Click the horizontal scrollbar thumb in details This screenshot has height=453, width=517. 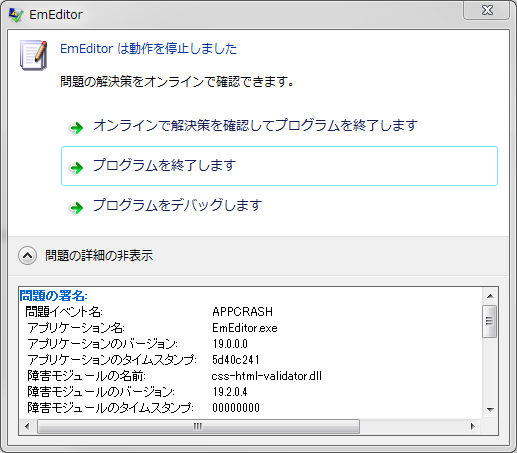198,426
